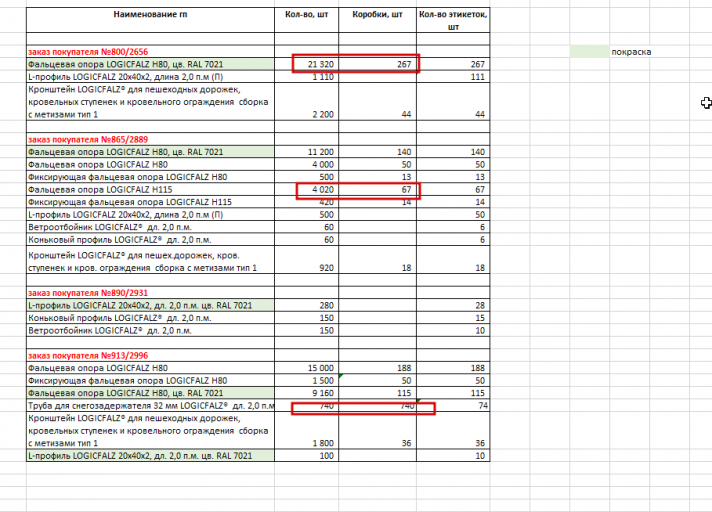Click the quantity cell "100" in the last row

[x=307, y=455]
